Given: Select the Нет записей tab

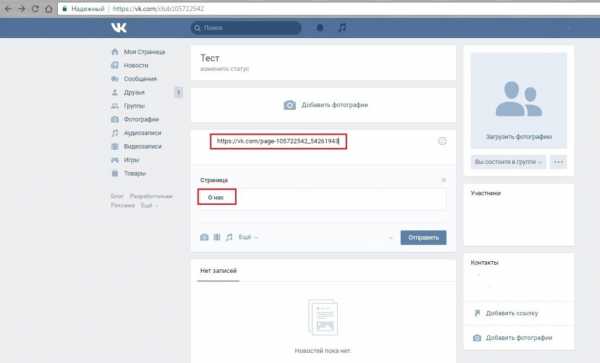Looking at the screenshot, I should (x=218, y=271).
